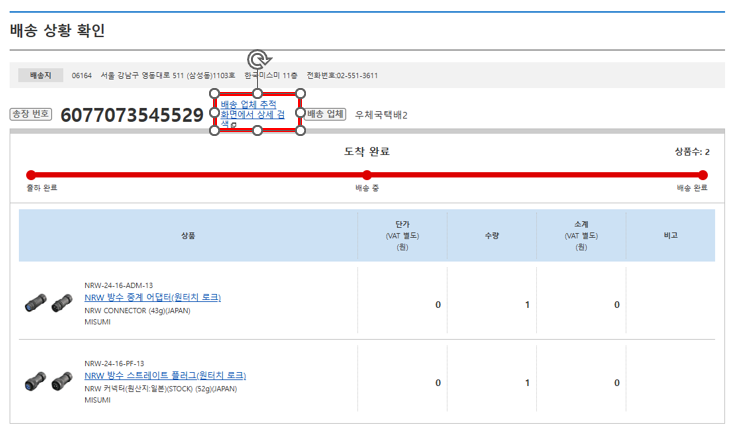The image size is (736, 433).
Task: Click the 배송지 address label
Action: (x=41, y=75)
